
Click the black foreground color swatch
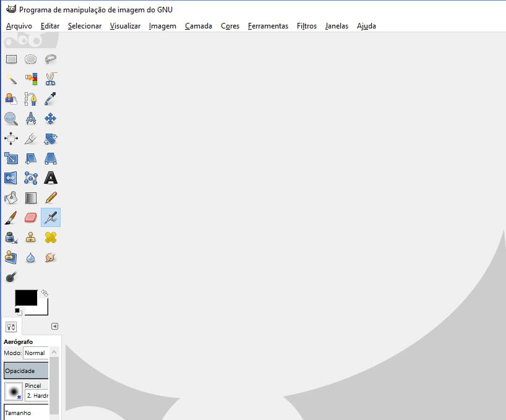[x=25, y=298]
